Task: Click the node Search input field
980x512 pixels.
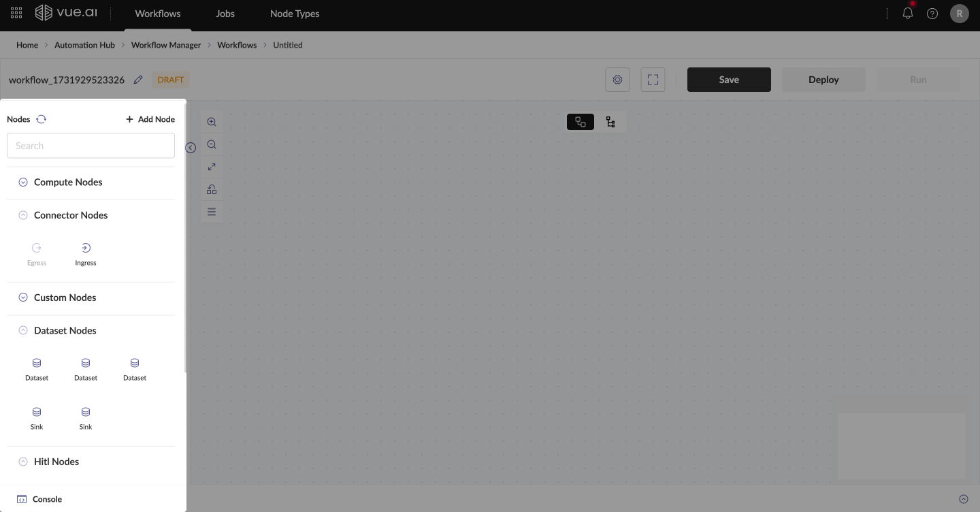Action: [91, 146]
